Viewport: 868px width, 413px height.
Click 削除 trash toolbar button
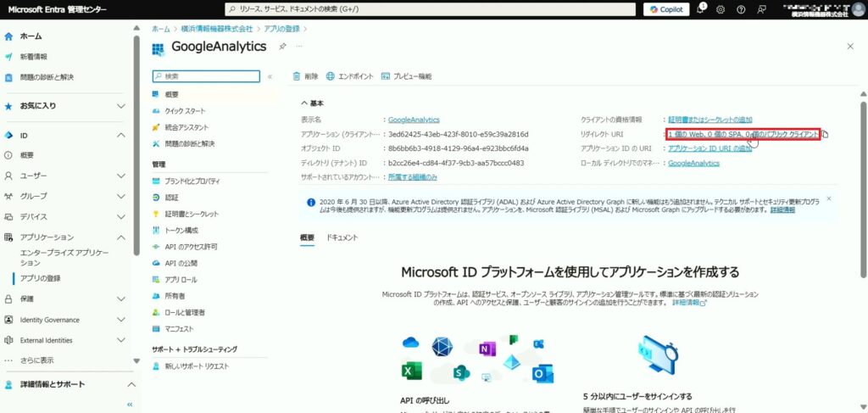(305, 76)
